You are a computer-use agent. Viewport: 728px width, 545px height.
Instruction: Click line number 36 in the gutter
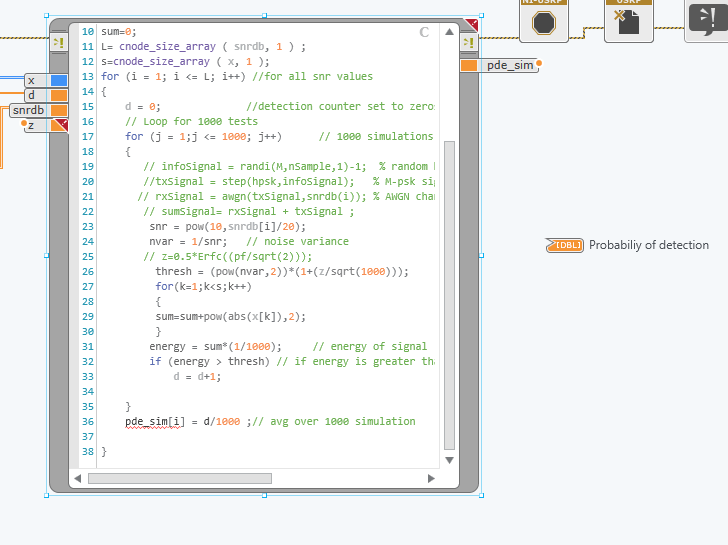point(88,422)
